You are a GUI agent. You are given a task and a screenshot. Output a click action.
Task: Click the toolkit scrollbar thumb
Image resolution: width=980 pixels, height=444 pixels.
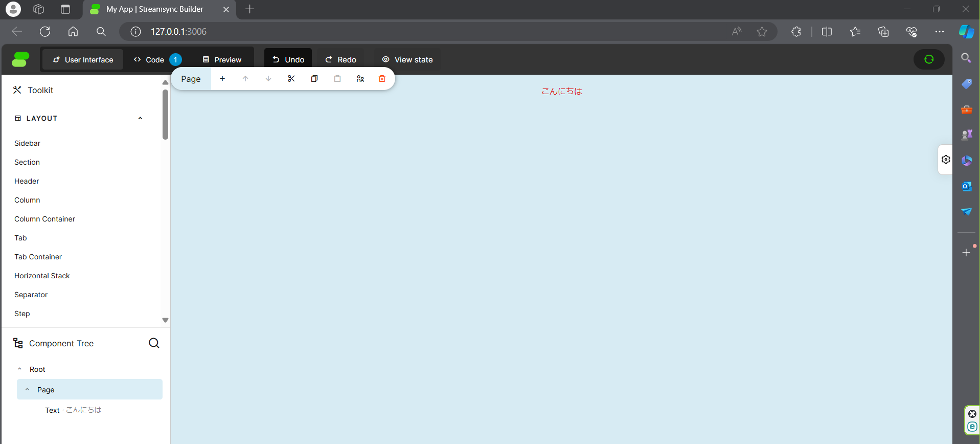pos(165,115)
